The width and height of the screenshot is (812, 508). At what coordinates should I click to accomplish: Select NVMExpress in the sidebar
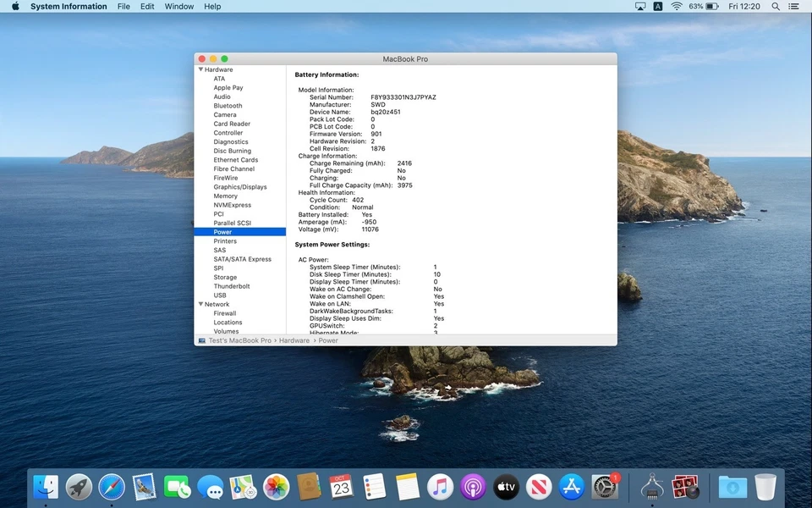233,205
